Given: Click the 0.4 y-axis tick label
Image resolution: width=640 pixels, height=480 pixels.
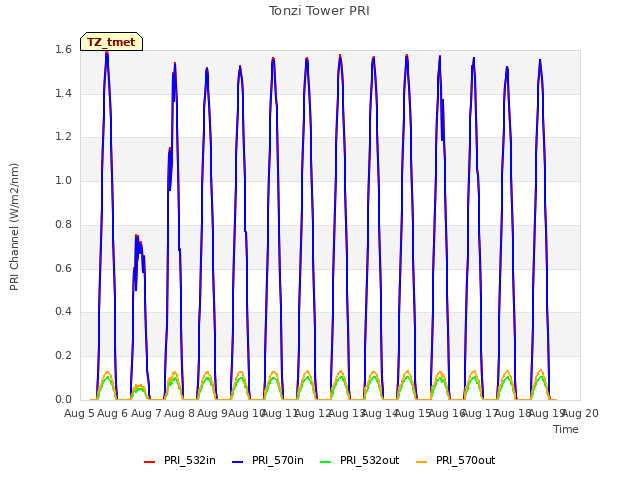Looking at the screenshot, I should [63, 312].
